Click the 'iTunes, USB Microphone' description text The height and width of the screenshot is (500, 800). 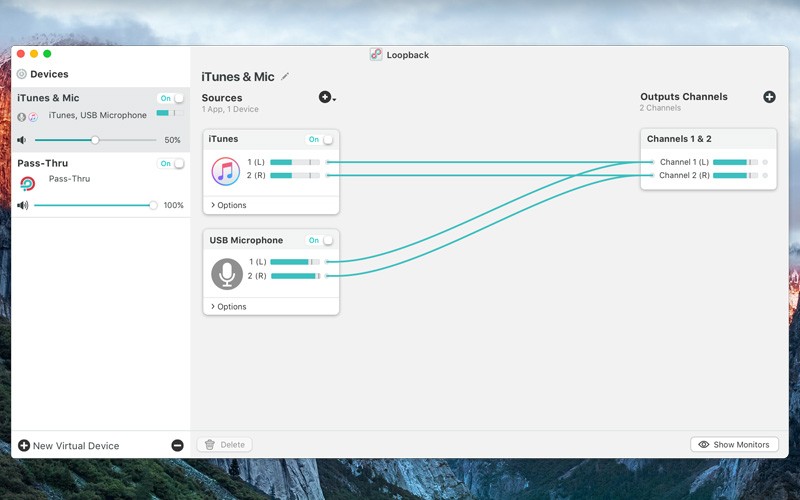point(97,115)
